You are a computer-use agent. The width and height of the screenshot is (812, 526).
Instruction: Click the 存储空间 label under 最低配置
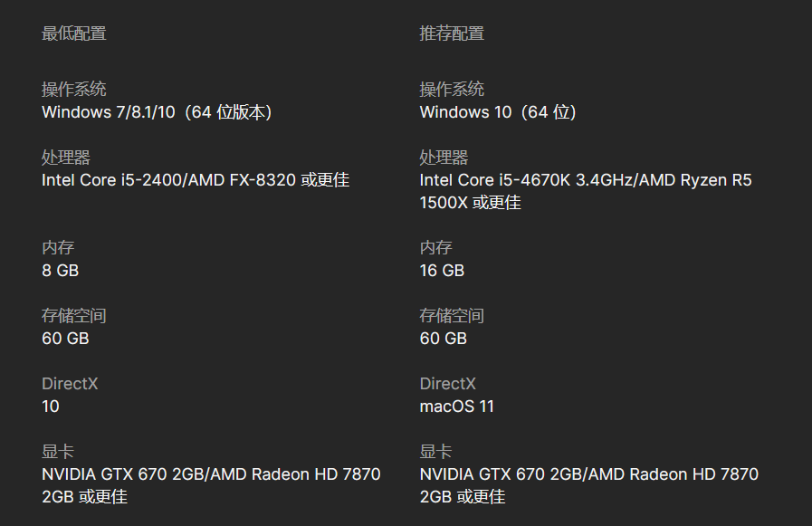pyautogui.click(x=74, y=316)
